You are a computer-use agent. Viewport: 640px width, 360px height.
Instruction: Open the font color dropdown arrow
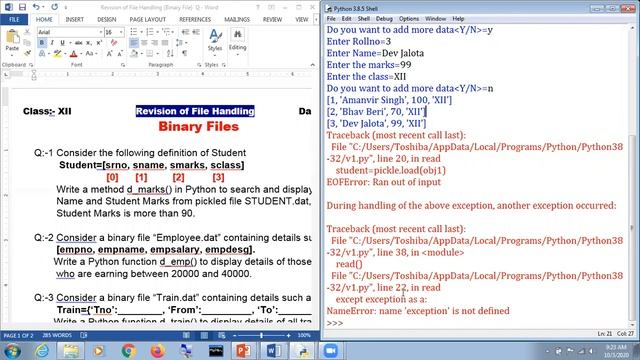[x=81, y=53]
